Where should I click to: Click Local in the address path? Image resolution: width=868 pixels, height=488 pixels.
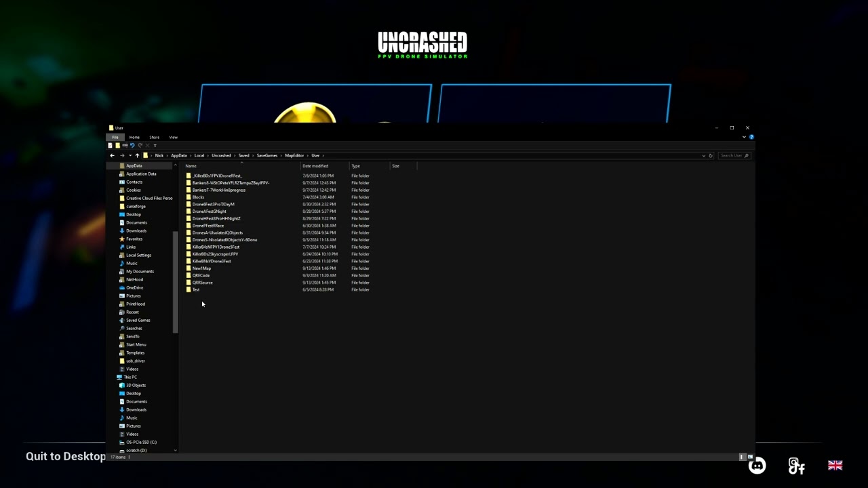click(x=199, y=155)
